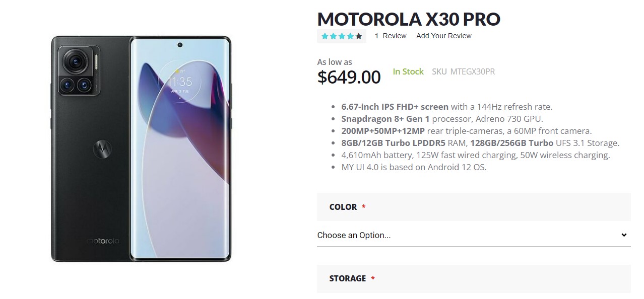Click the SKU MTEGX30PR text
Viewport: 644px width, 299px height.
pos(463,71)
